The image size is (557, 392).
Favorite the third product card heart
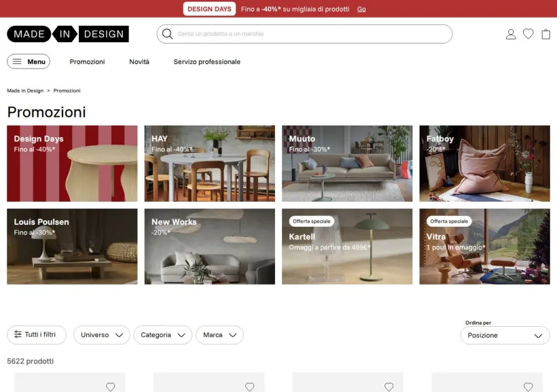click(389, 387)
